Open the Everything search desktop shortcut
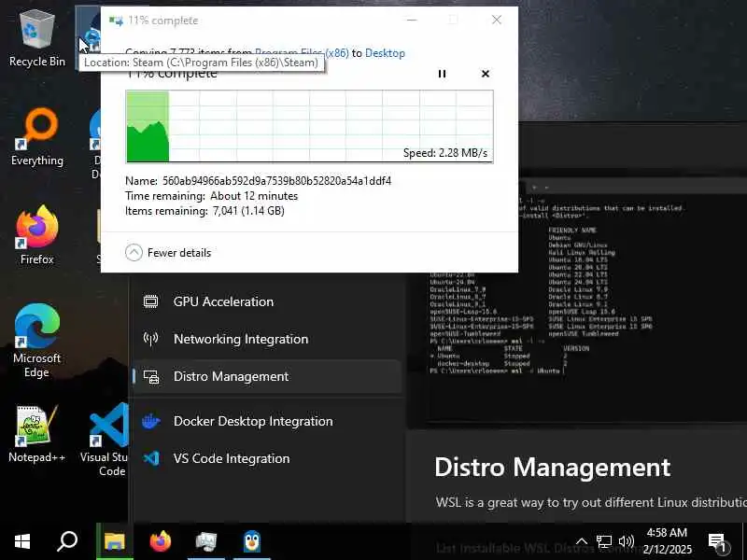This screenshot has height=560, width=747. [36, 137]
